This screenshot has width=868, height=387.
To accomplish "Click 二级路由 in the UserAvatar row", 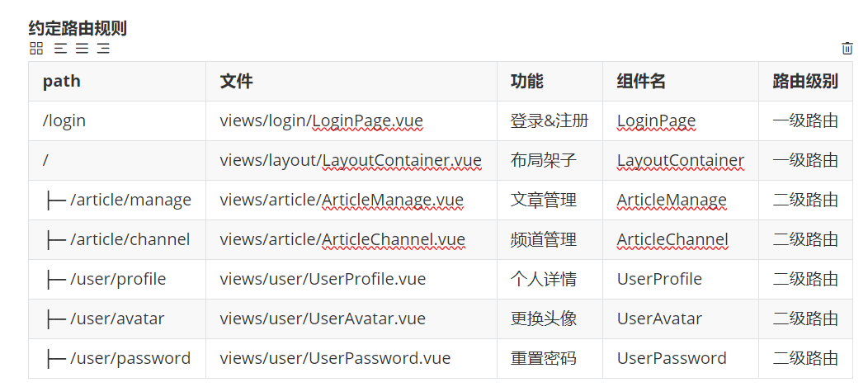I will click(805, 319).
